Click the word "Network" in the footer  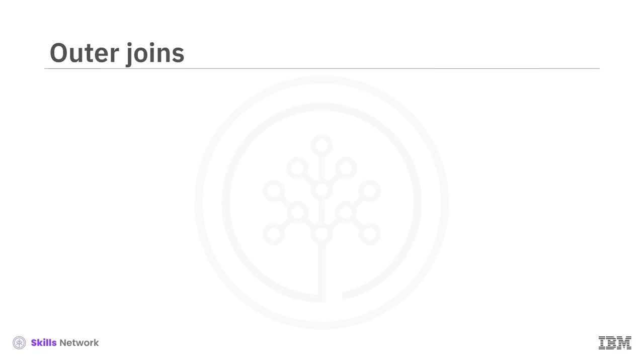(79, 343)
